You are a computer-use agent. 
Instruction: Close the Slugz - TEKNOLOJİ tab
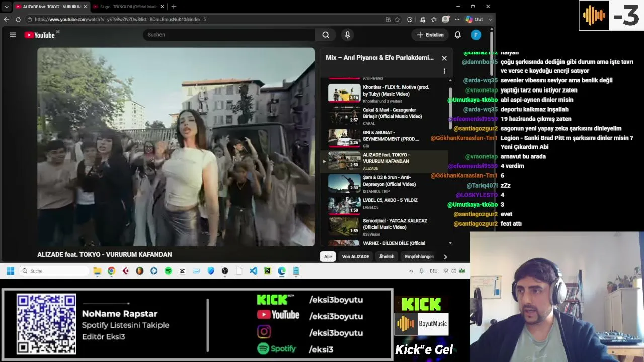[162, 7]
